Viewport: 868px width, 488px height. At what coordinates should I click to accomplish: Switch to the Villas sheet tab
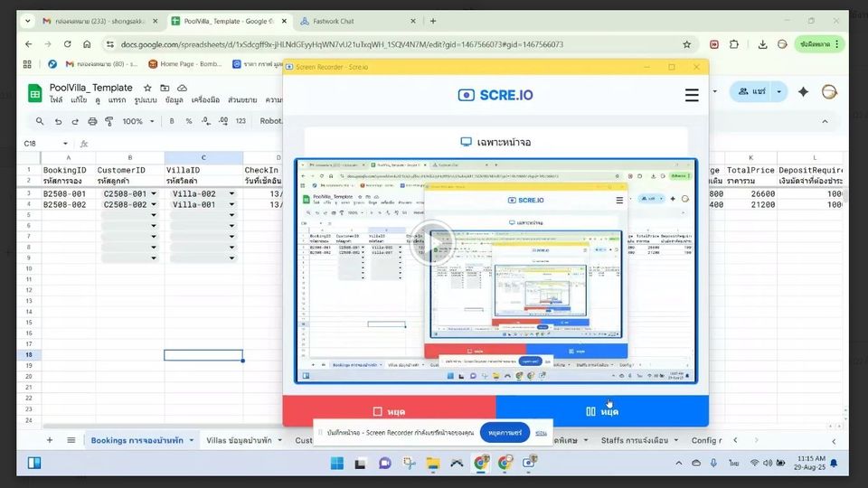[x=241, y=440]
